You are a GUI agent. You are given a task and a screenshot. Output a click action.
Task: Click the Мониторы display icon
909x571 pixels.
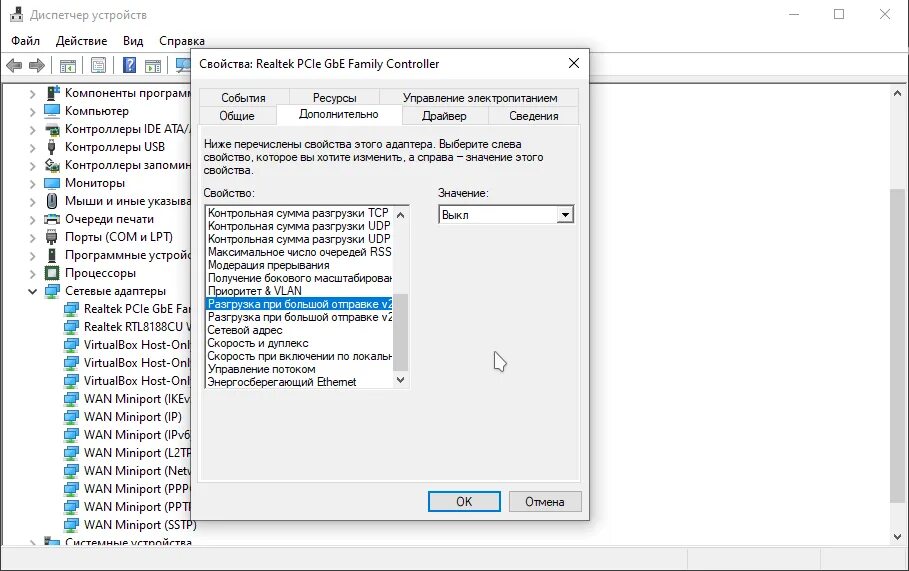[52, 183]
